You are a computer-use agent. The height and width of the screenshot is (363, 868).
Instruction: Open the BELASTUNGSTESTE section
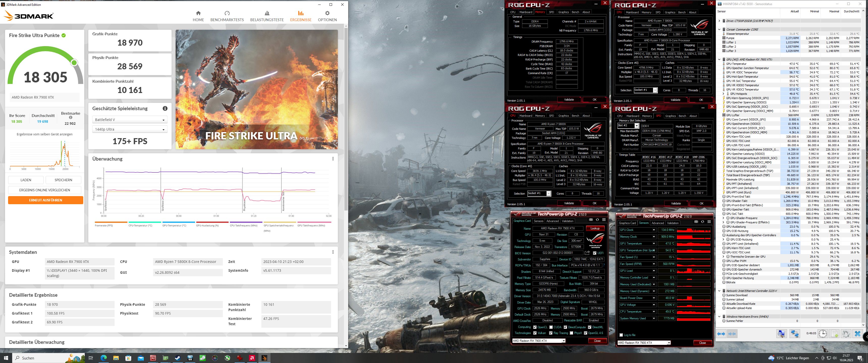point(267,16)
